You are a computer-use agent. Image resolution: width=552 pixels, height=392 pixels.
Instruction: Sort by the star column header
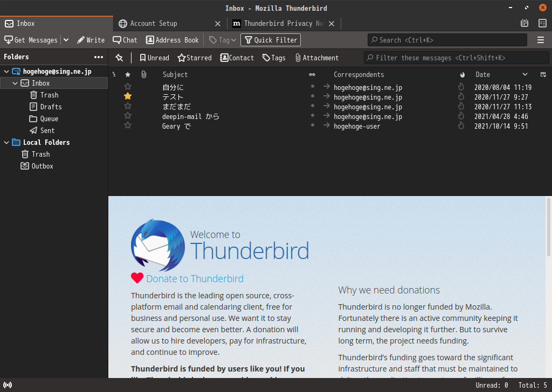[128, 74]
